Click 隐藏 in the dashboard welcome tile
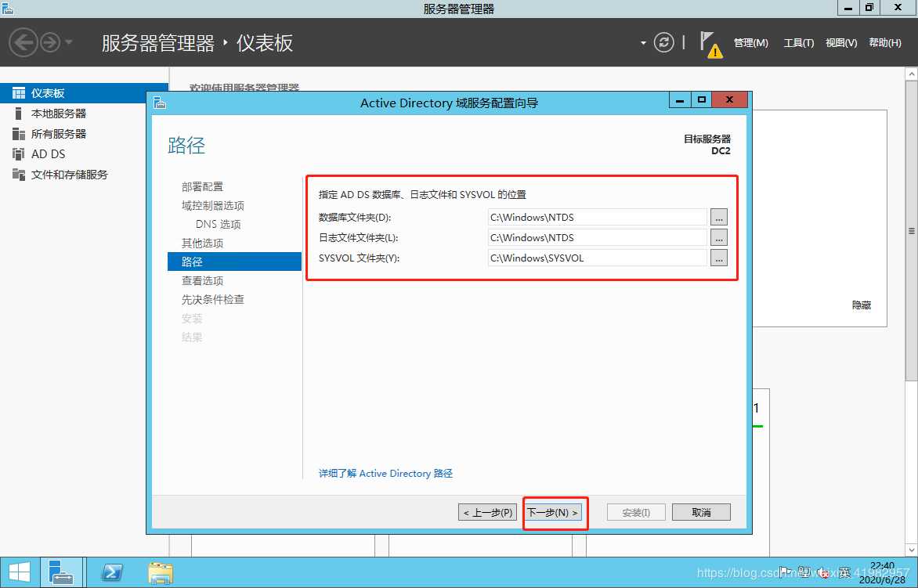918x588 pixels. [861, 305]
